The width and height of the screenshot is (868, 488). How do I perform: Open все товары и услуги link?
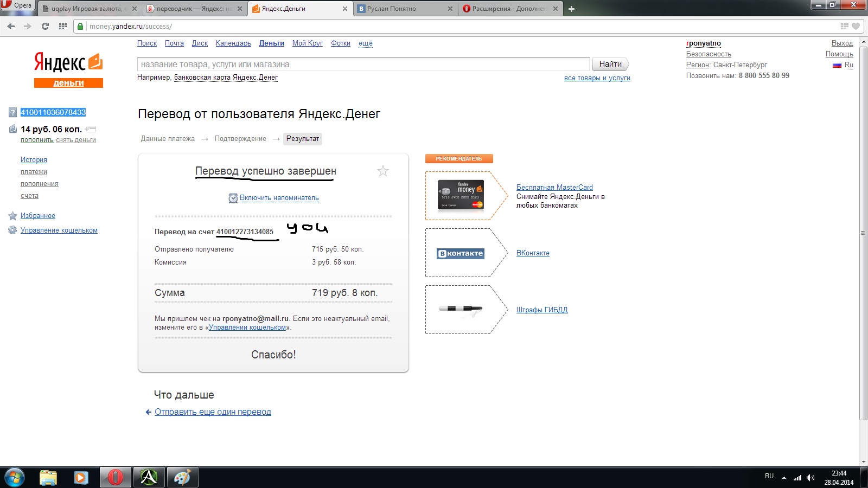pos(597,78)
